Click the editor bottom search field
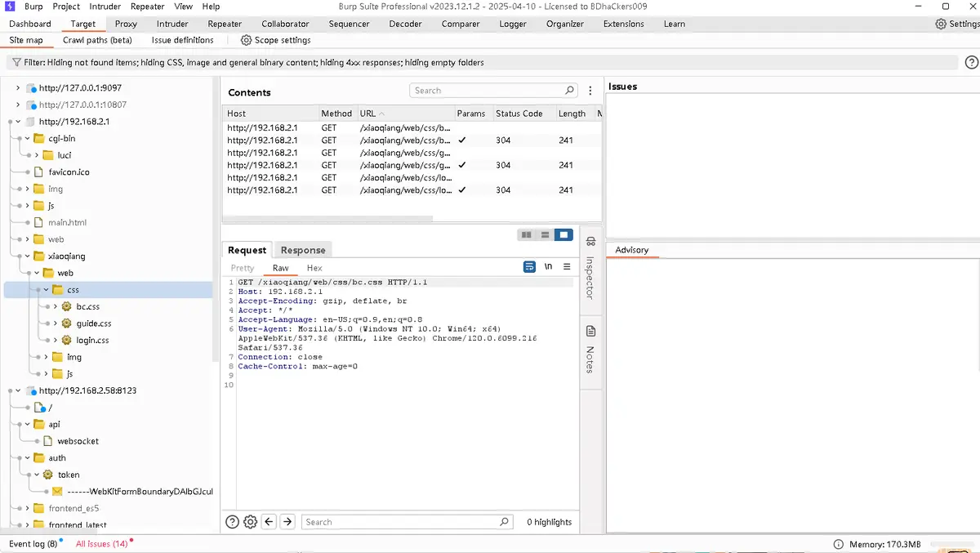This screenshot has width=980, height=553. click(406, 522)
